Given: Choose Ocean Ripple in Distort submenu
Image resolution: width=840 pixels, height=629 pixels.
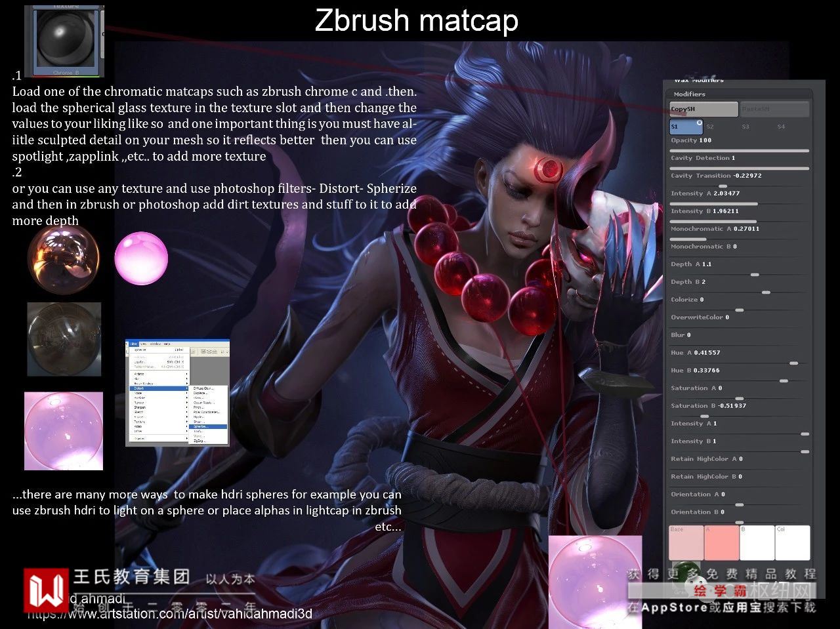Looking at the screenshot, I should tap(209, 403).
